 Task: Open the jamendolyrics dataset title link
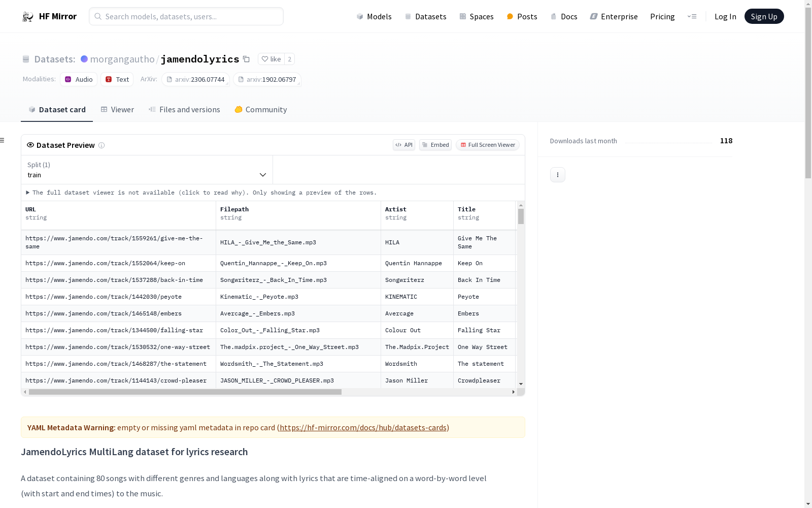point(200,59)
